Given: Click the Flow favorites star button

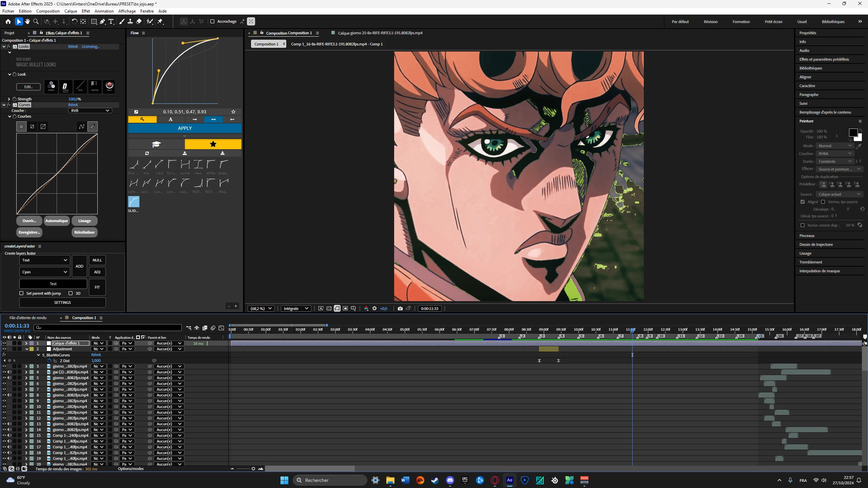Looking at the screenshot, I should point(213,144).
